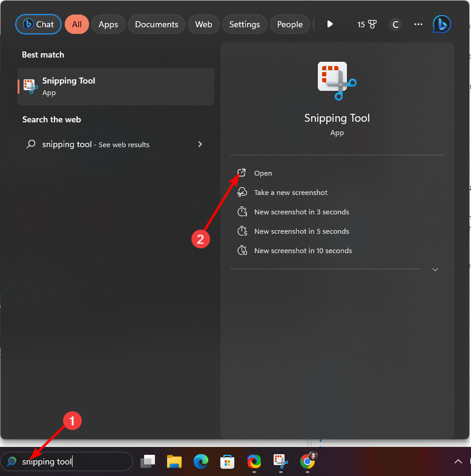
Task: Open Snipping Tool from the taskbar
Action: pos(280,461)
